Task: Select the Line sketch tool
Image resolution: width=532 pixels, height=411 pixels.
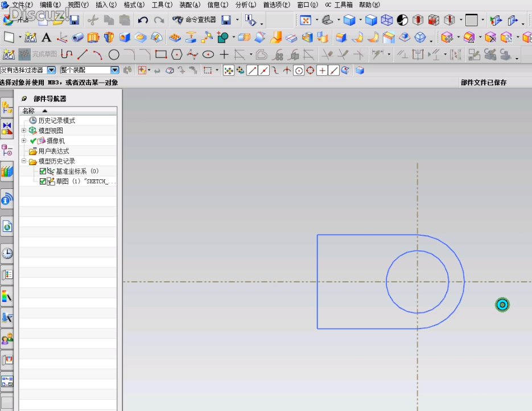Action: point(83,54)
